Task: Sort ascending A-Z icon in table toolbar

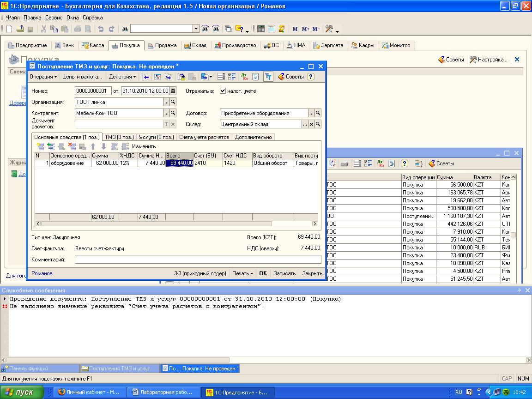Action: tap(115, 146)
